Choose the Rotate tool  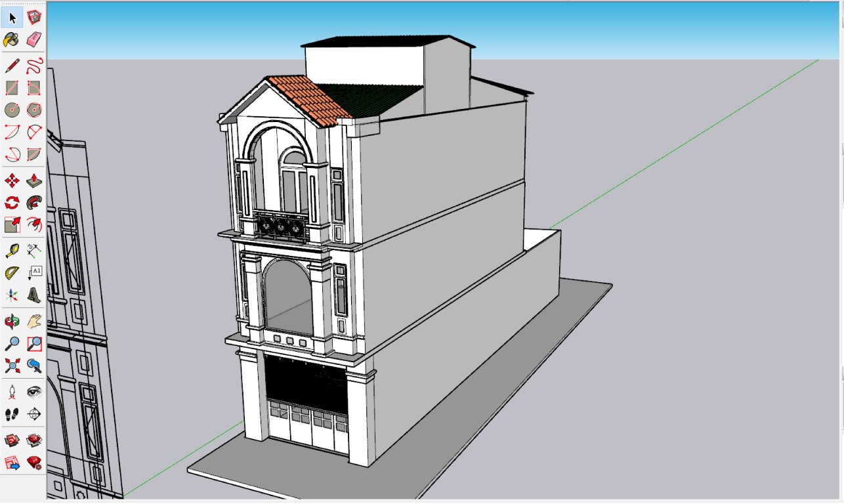pyautogui.click(x=12, y=202)
